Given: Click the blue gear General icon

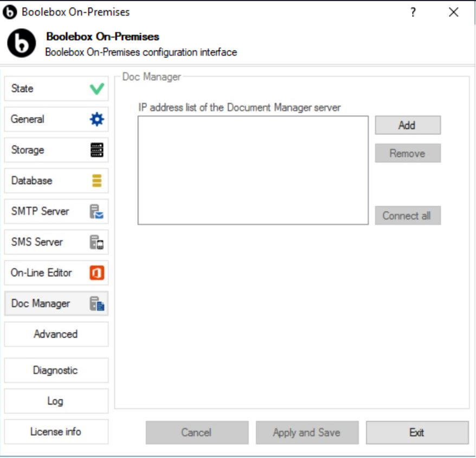Looking at the screenshot, I should coord(97,119).
